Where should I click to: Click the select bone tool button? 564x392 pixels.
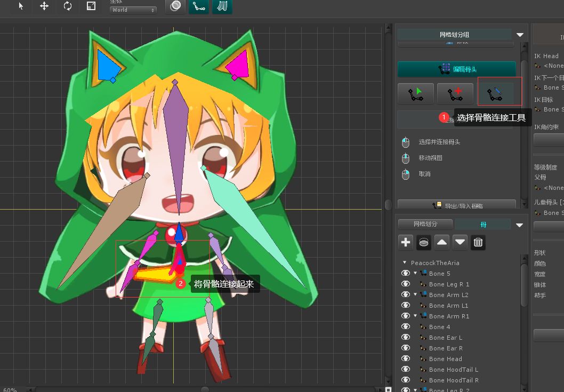pos(415,94)
